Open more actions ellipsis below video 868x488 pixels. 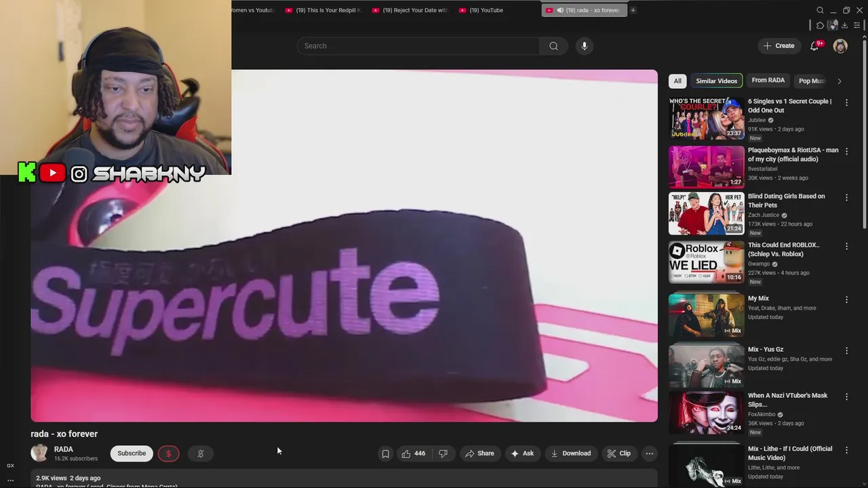pyautogui.click(x=649, y=453)
